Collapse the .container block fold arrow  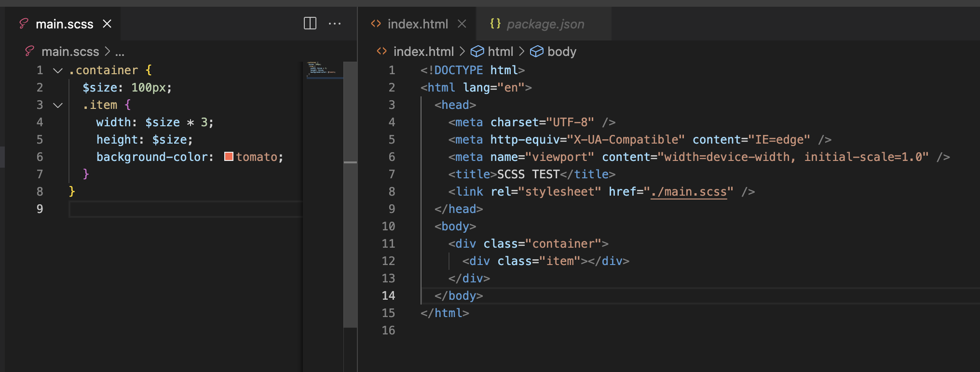coord(58,70)
